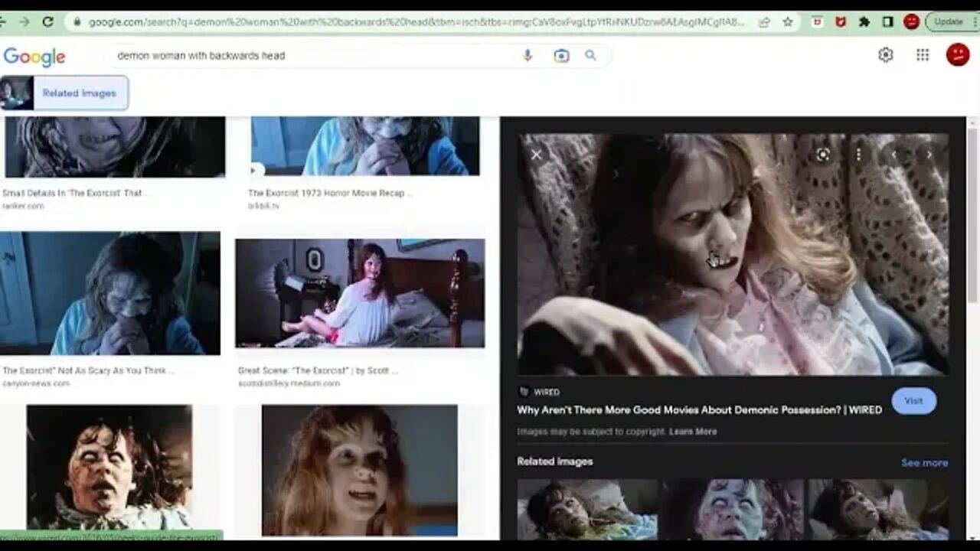Viewport: 980px width, 551px height.
Task: Show the previous image in preview
Action: coord(893,155)
